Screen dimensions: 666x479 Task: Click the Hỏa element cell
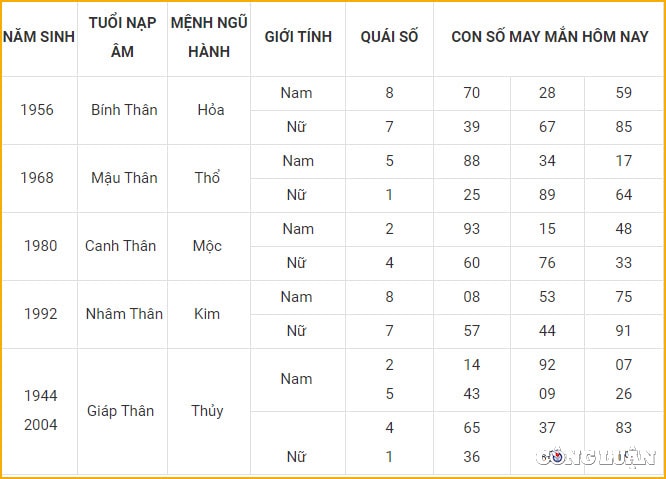point(211,110)
